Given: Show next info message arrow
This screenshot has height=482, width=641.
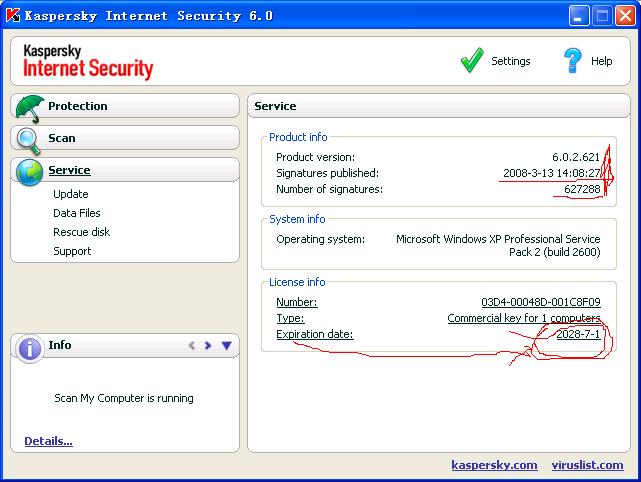Looking at the screenshot, I should [x=208, y=345].
